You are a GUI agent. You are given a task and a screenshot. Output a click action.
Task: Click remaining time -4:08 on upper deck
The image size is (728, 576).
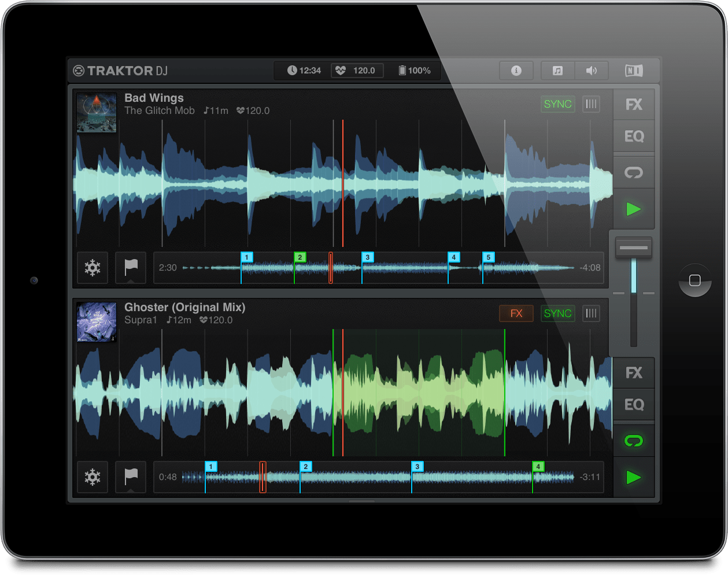tap(590, 268)
